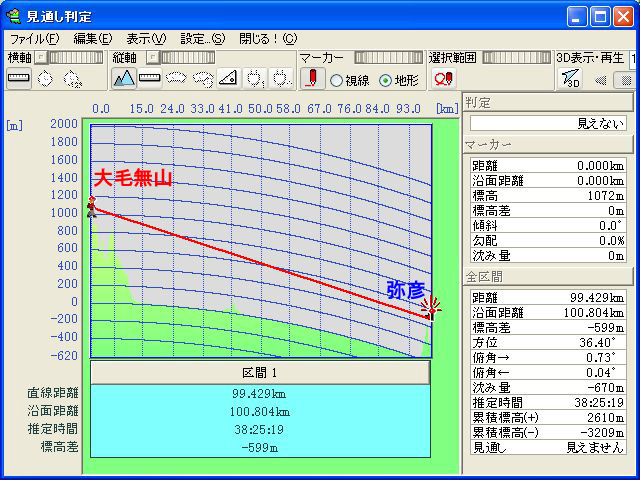
Task: Click the ruler icon under 縦軸
Action: [150, 78]
